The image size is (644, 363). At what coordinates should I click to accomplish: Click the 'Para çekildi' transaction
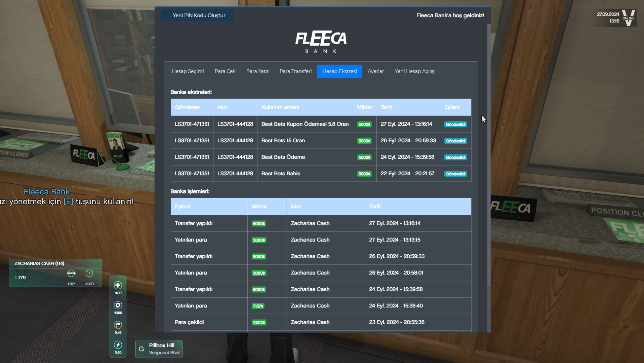pyautogui.click(x=189, y=322)
